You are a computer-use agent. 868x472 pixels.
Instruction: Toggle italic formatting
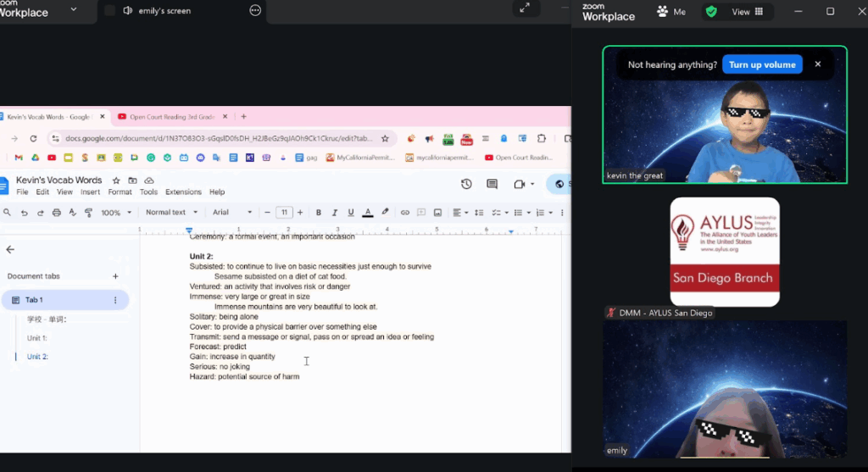coord(335,213)
